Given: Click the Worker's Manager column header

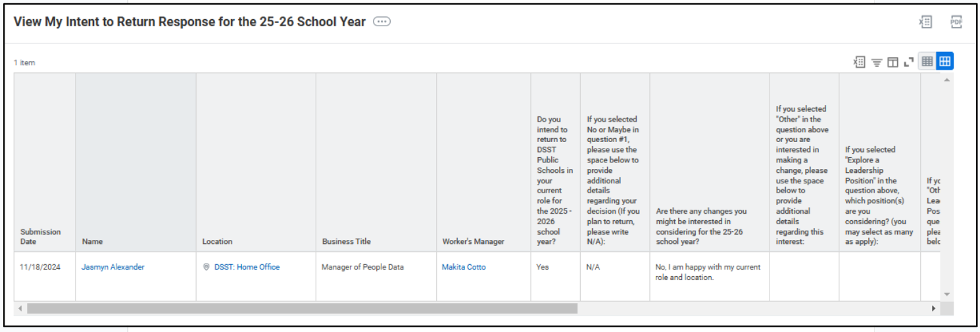Looking at the screenshot, I should pyautogui.click(x=473, y=241).
